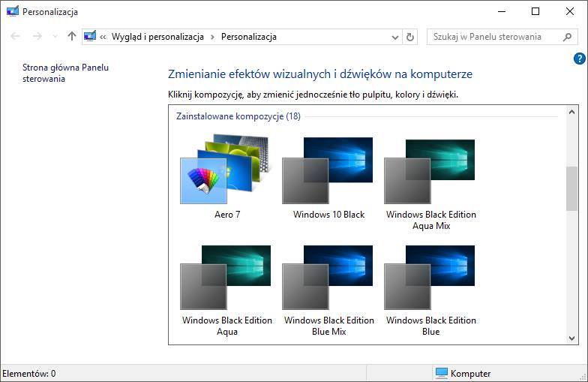
Task: Click the window resize grip corner
Action: (x=583, y=377)
